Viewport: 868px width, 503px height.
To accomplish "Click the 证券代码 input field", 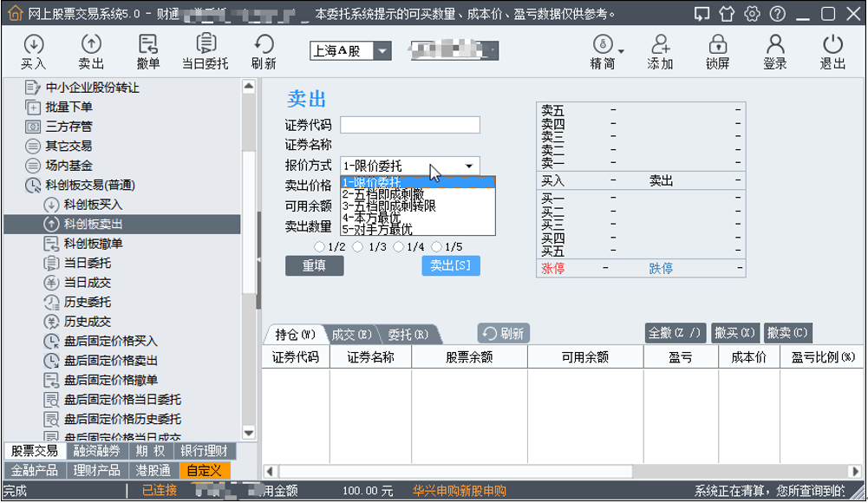I will pos(409,125).
